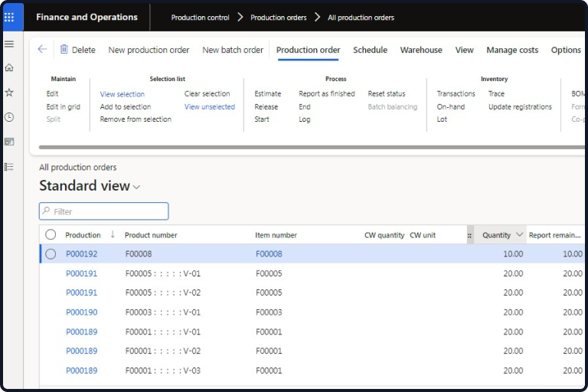This screenshot has width=588, height=392.
Task: Click Estimate in Process group
Action: click(x=268, y=93)
